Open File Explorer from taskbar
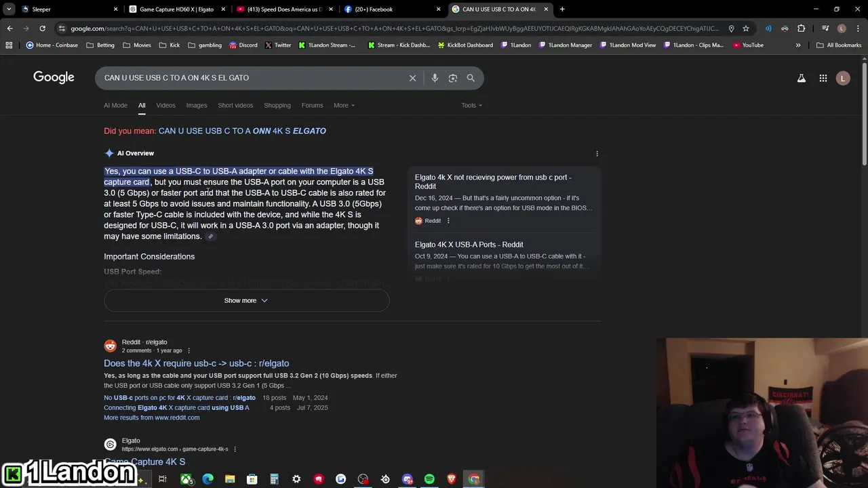This screenshot has width=868, height=488. 230,479
